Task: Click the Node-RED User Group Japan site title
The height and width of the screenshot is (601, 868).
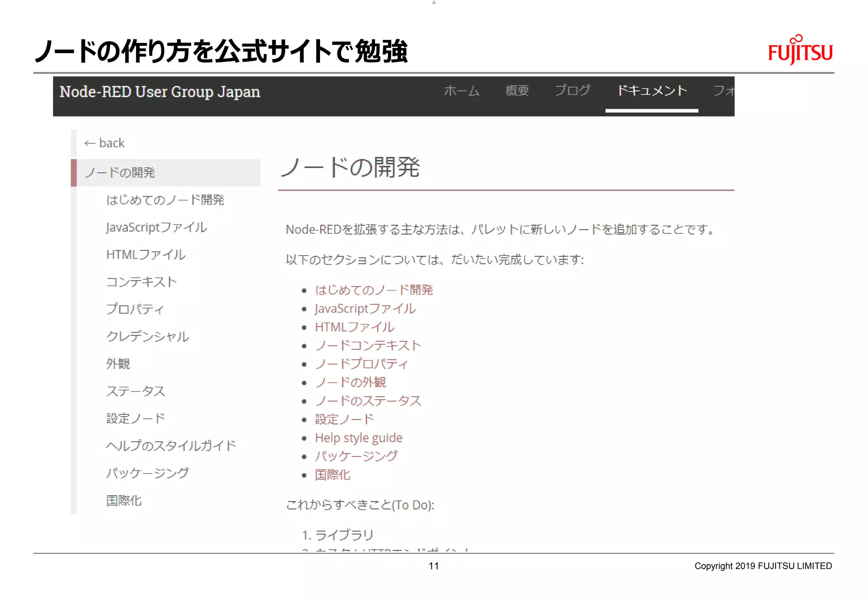Action: (x=160, y=92)
